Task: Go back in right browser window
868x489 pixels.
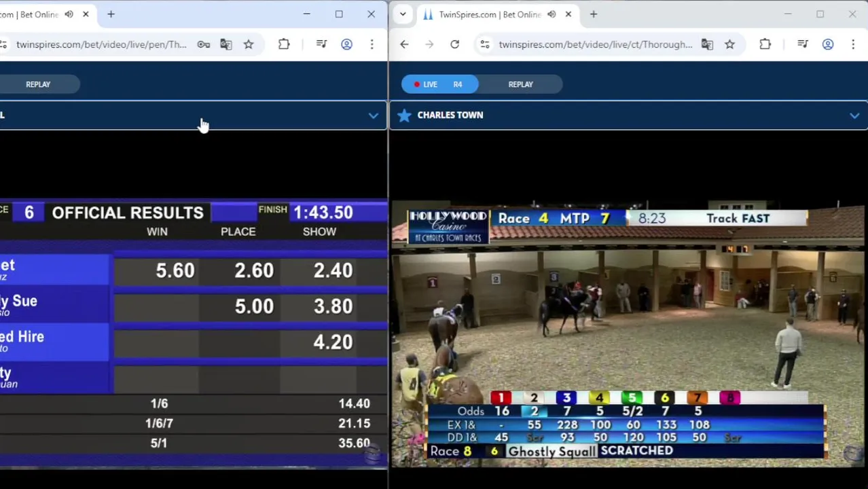Action: [x=404, y=45]
